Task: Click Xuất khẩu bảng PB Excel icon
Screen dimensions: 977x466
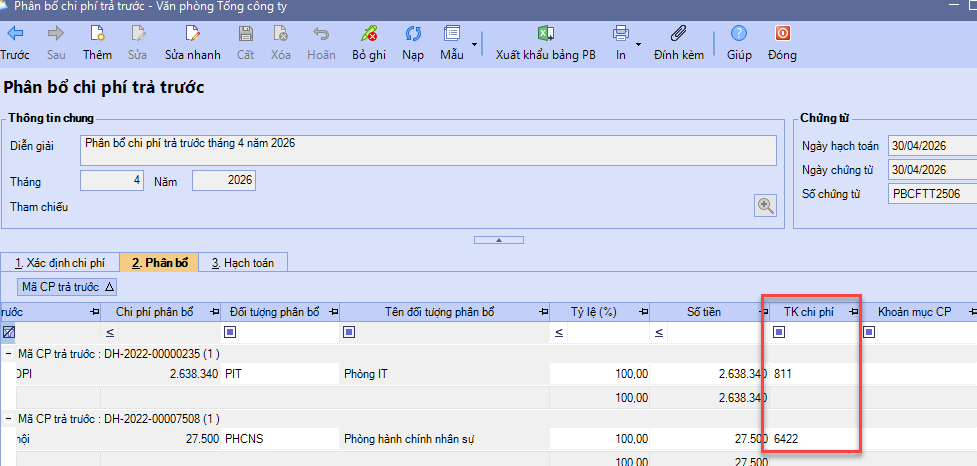Action: [x=546, y=34]
